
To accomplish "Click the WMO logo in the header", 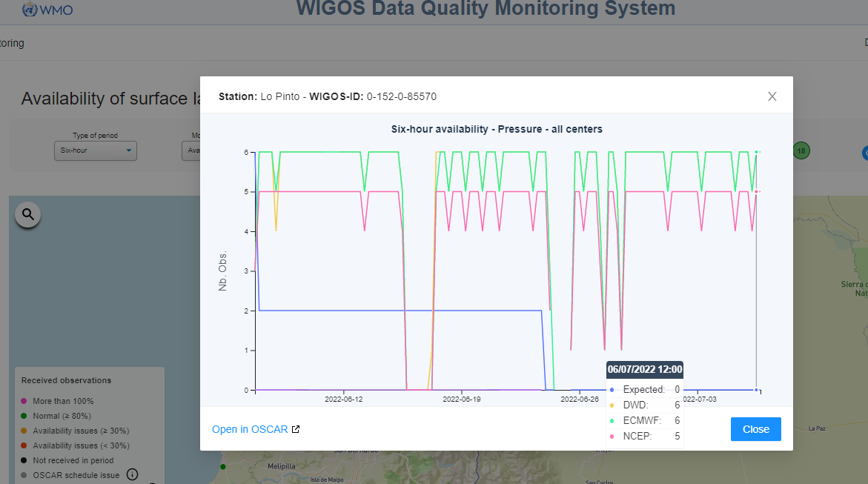I will click(x=47, y=10).
